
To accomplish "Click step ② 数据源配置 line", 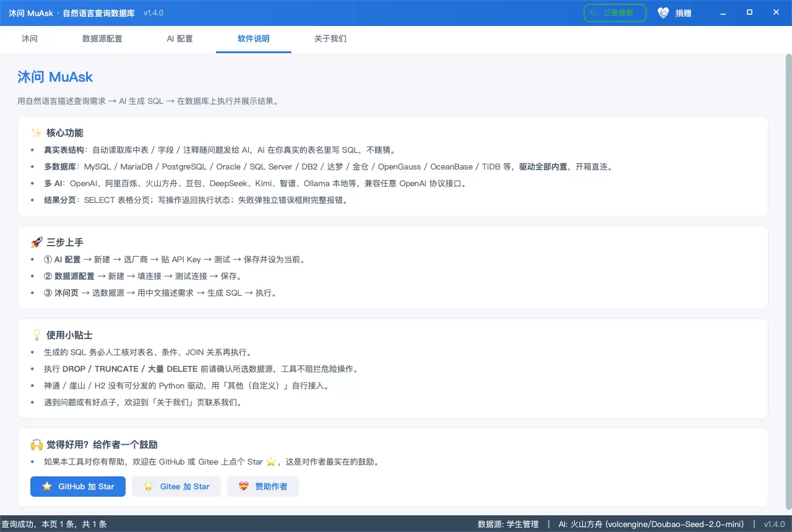I will (143, 276).
